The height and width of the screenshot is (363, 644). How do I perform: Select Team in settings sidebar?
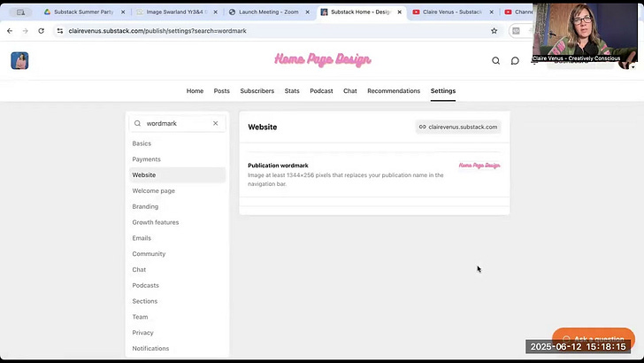pyautogui.click(x=178, y=317)
